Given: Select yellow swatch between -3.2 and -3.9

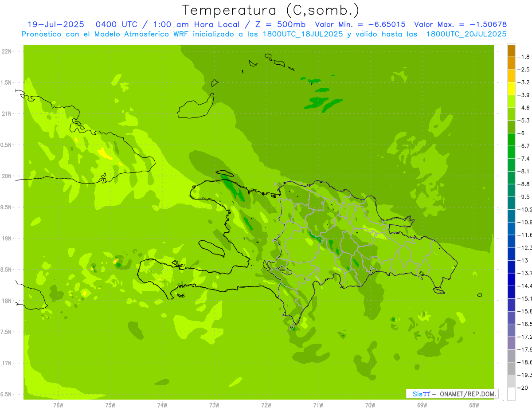Looking at the screenshot, I should click(511, 89).
